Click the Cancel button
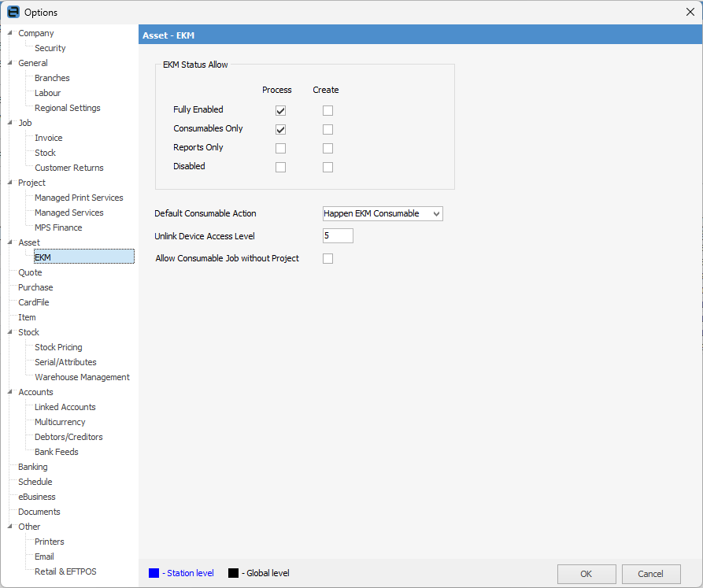This screenshot has height=588, width=703. click(x=650, y=574)
